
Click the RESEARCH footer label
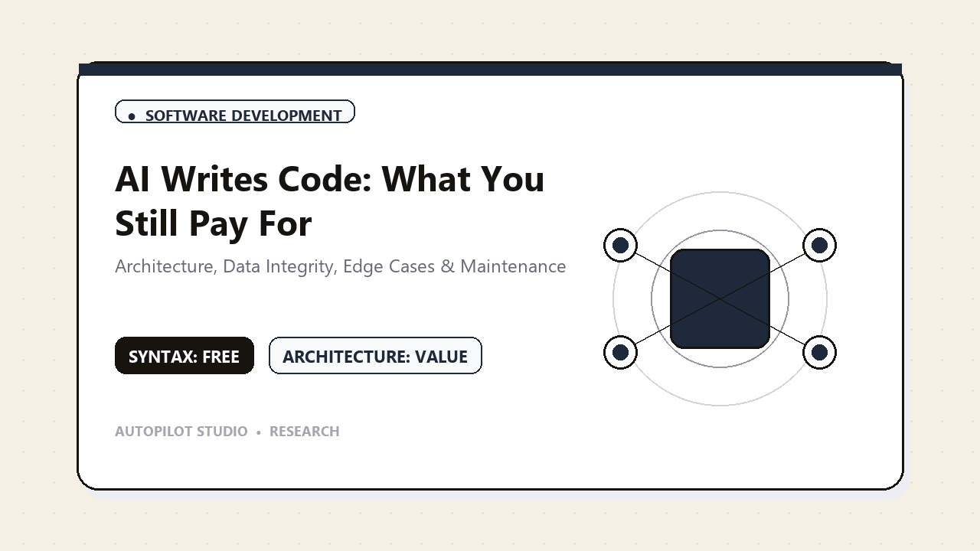[305, 432]
